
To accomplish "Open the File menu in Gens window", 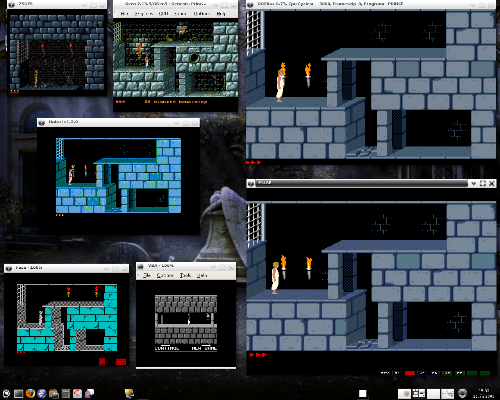I will click(124, 14).
